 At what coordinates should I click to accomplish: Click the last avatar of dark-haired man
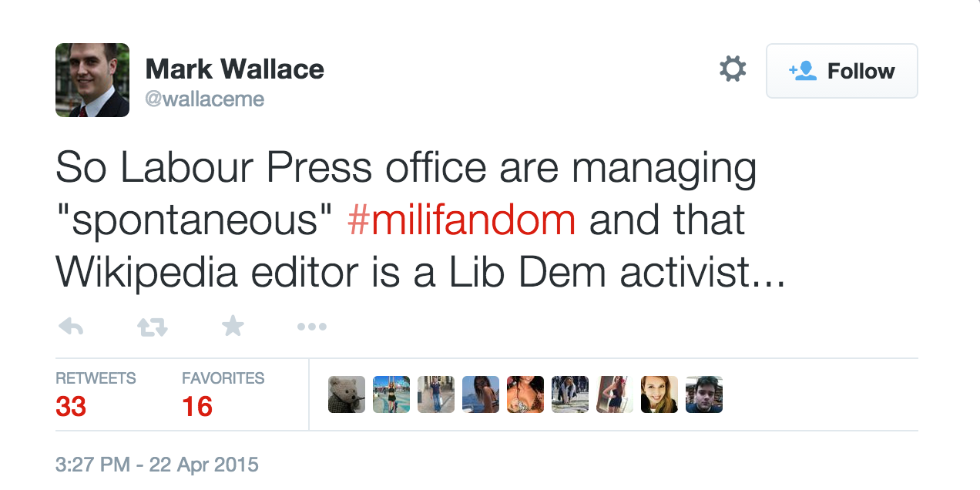[x=704, y=394]
